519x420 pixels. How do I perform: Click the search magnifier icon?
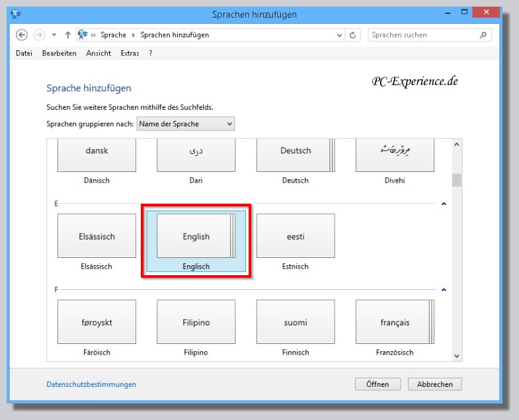(483, 35)
